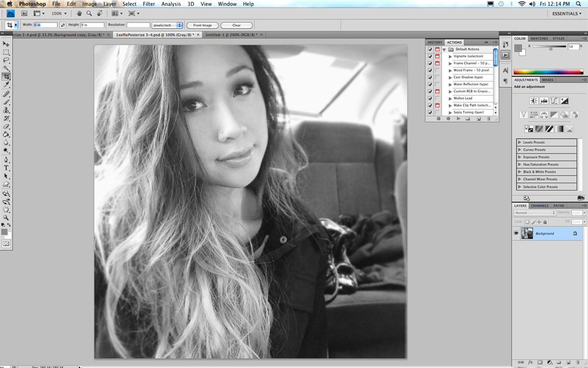Open the Filter menu

point(149,4)
